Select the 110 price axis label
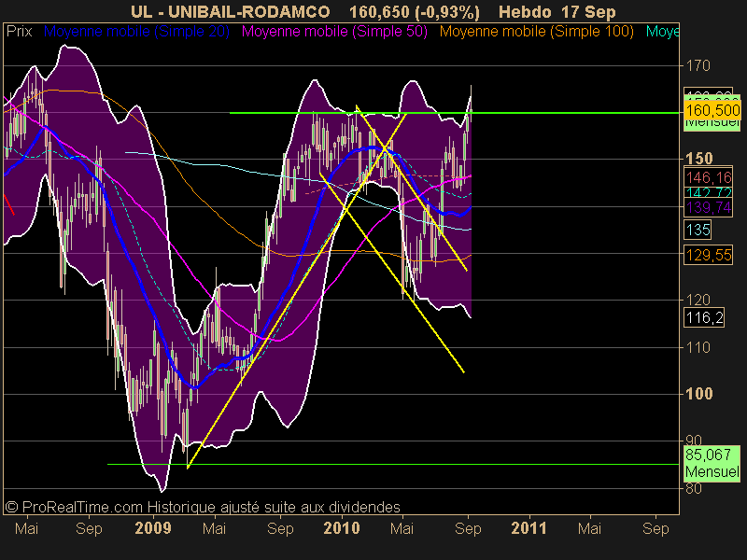 pos(698,347)
